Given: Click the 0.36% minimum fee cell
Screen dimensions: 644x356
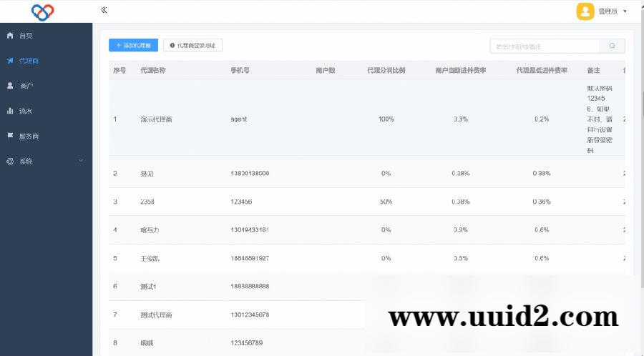Looking at the screenshot, I should click(542, 202).
